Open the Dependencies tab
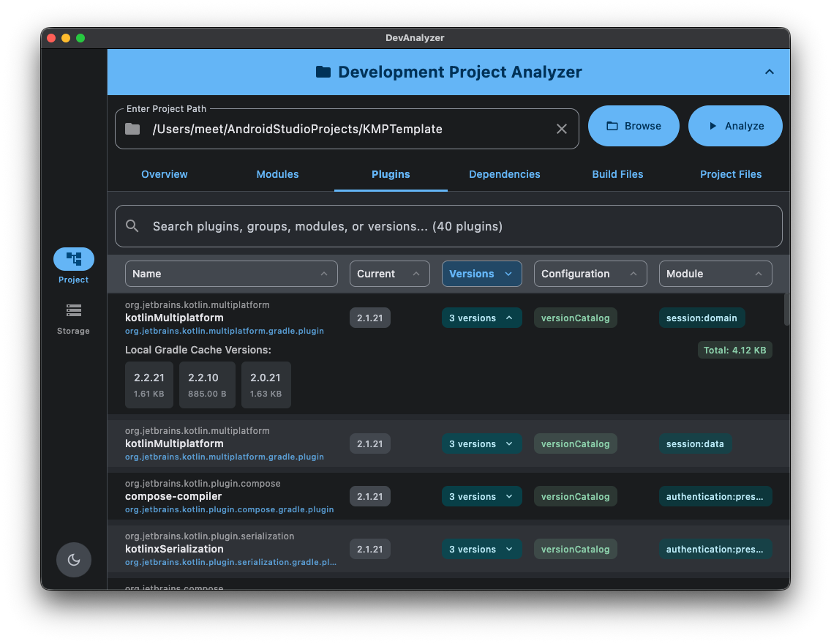Image resolution: width=831 pixels, height=644 pixels. point(505,174)
